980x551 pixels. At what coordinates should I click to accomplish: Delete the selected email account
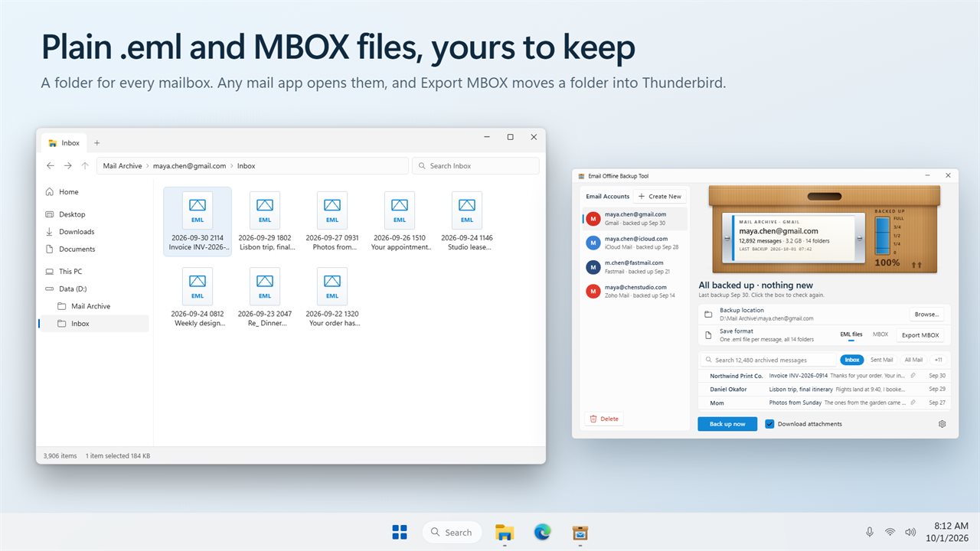[x=604, y=419]
